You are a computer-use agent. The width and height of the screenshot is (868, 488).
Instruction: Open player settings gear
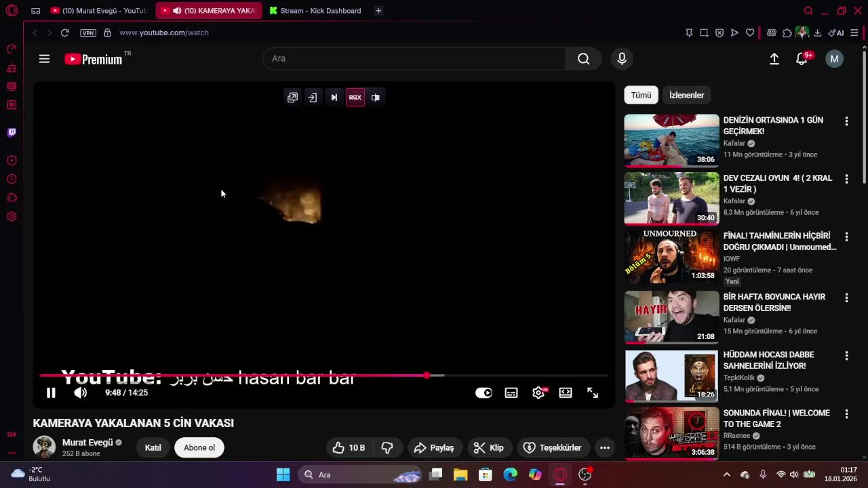[538, 392]
